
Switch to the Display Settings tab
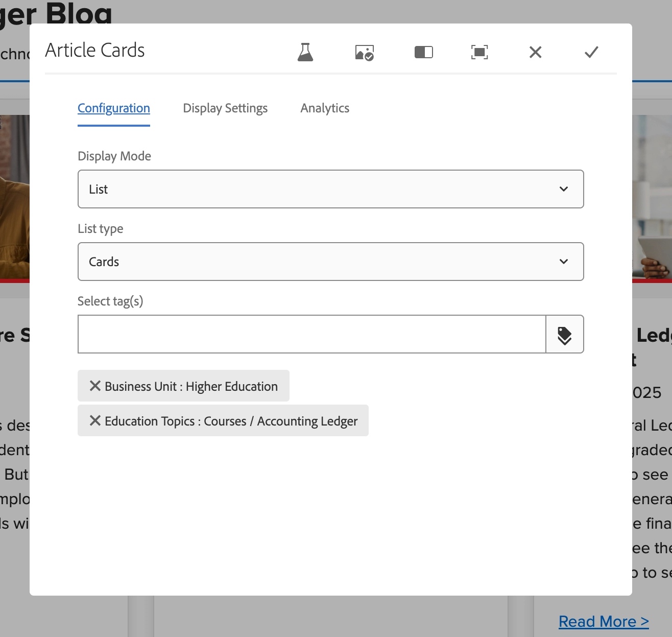pos(225,108)
